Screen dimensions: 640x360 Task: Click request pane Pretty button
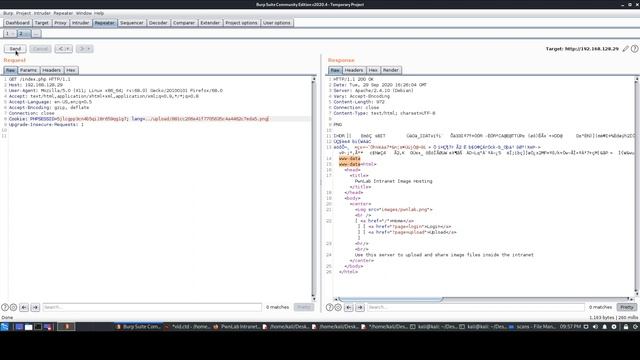pyautogui.click(x=304, y=307)
